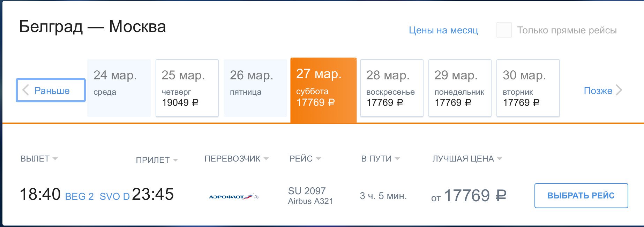
Task: Click the Aeroflot carrier logo
Action: coord(233,197)
